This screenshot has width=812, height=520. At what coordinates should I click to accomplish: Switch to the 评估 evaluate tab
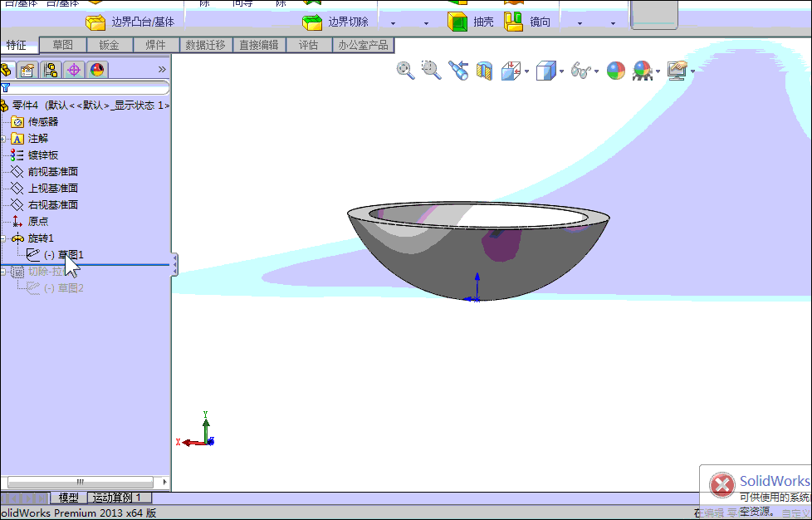(309, 45)
